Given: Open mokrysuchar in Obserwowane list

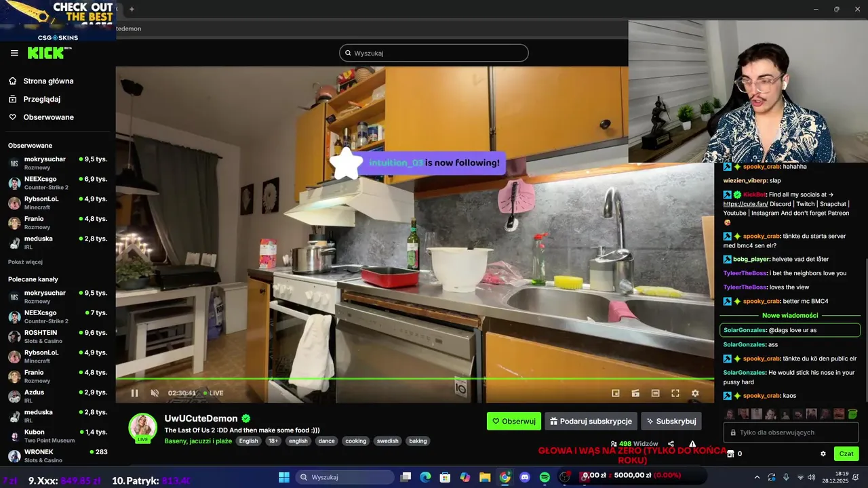Looking at the screenshot, I should click(x=58, y=163).
